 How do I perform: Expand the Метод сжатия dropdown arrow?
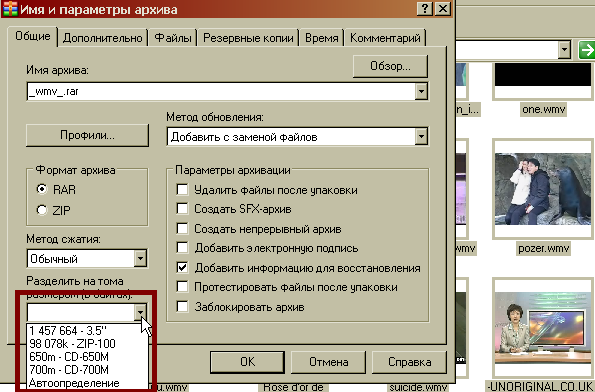140,258
